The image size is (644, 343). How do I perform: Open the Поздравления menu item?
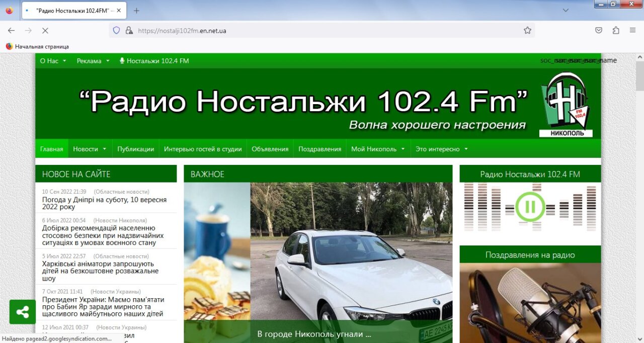320,149
